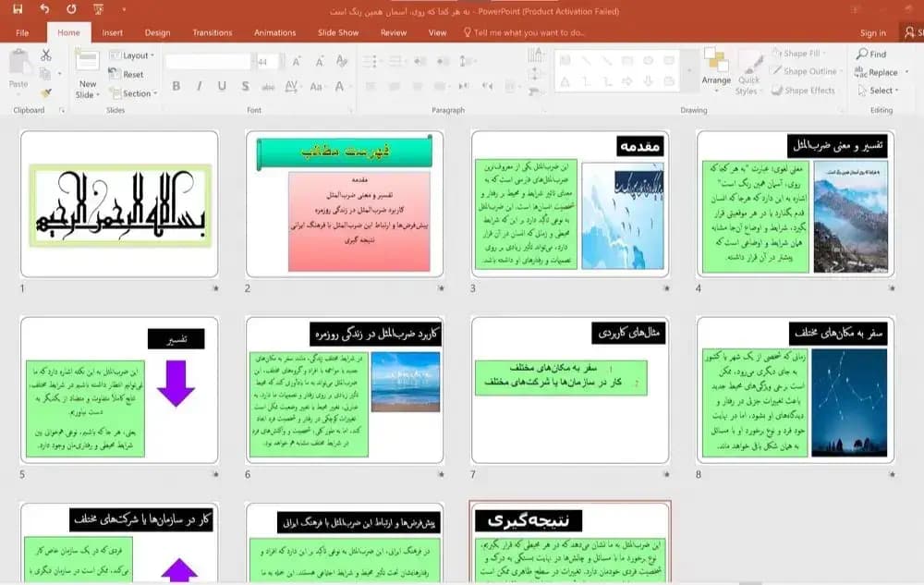Click the Paste clipboard icon
Viewport: 924px width, 585px height.
click(x=18, y=63)
